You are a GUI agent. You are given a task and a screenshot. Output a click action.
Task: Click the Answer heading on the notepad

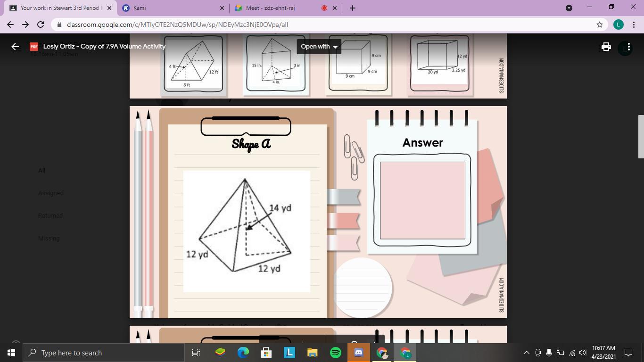pyautogui.click(x=422, y=142)
